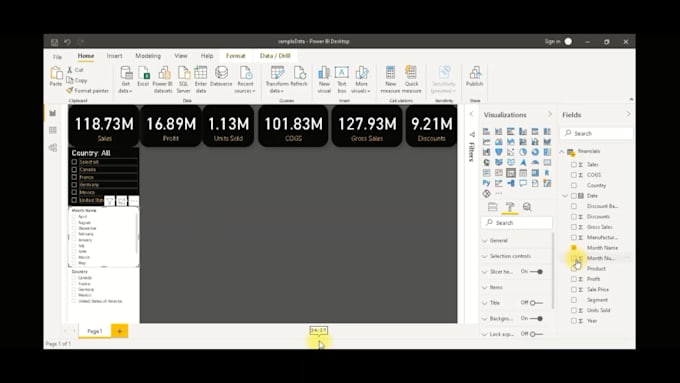The width and height of the screenshot is (680, 383).
Task: Add a new report page
Action: coord(120,331)
